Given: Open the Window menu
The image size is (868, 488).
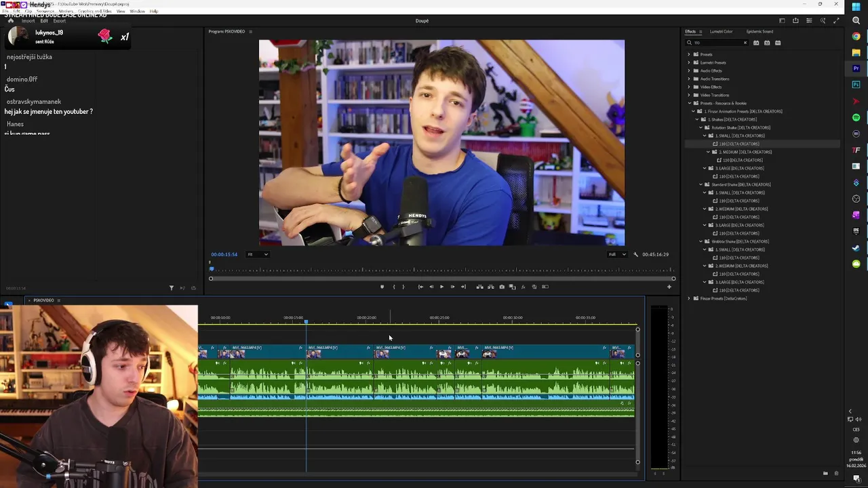Looking at the screenshot, I should 137,12.
